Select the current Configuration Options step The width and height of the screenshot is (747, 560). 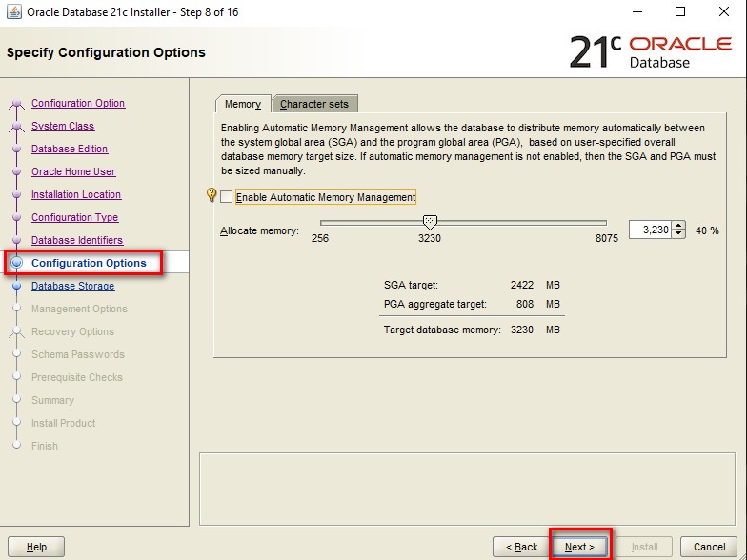[x=89, y=263]
